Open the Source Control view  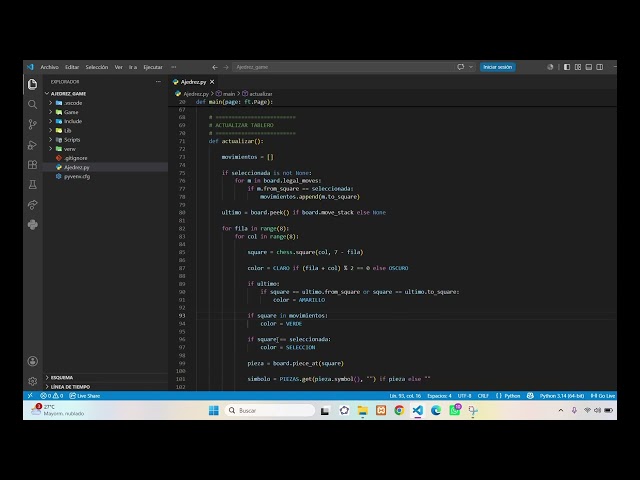point(33,124)
